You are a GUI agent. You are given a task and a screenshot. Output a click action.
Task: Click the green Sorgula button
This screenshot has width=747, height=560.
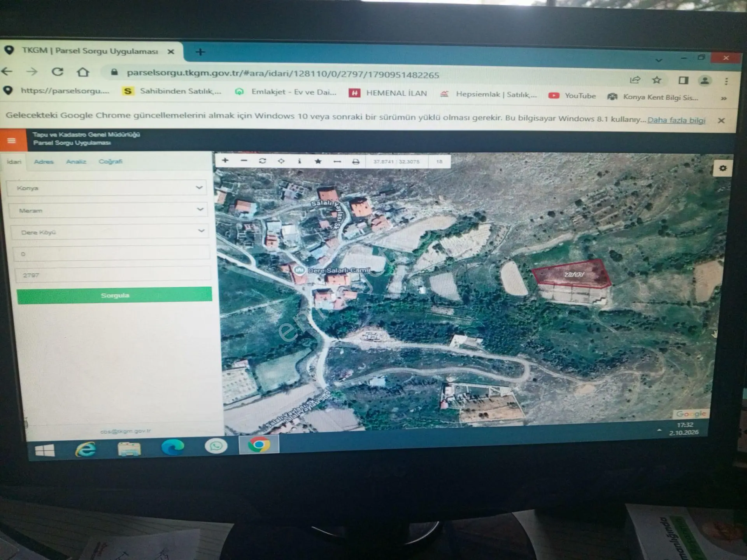click(115, 295)
